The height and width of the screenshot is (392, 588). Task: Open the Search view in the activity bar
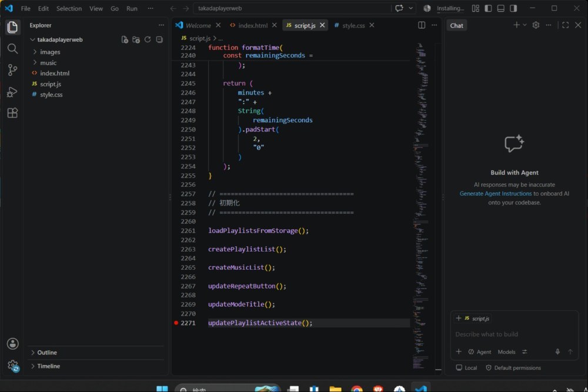tap(12, 49)
